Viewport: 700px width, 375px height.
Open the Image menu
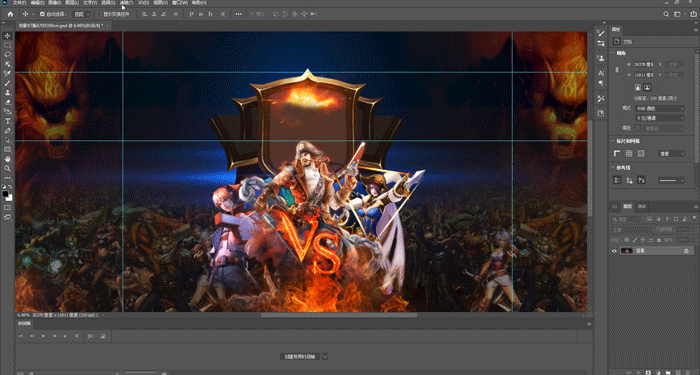click(54, 3)
